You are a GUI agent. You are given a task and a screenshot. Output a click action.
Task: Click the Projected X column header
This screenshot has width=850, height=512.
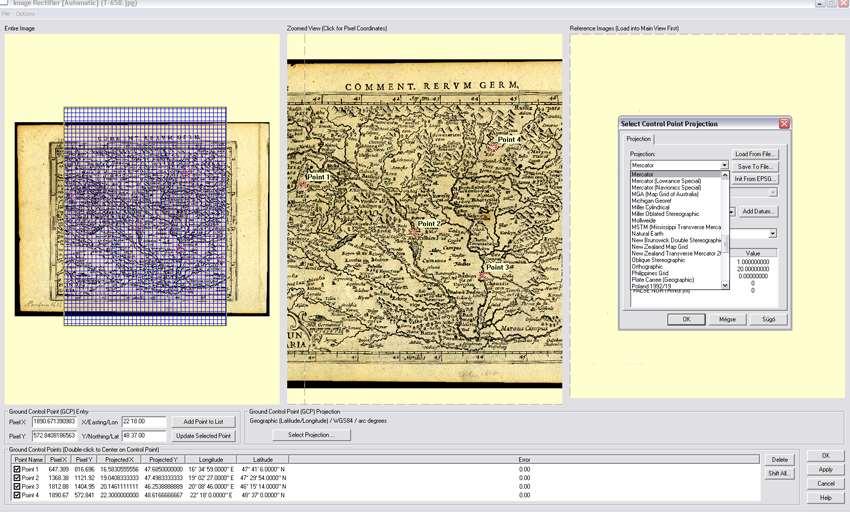[119, 459]
